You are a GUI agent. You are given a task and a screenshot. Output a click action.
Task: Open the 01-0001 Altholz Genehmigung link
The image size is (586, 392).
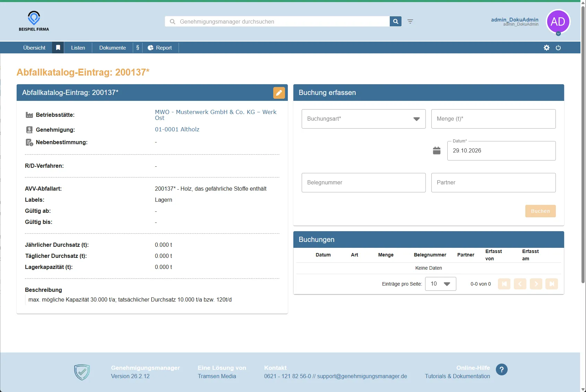tap(177, 129)
